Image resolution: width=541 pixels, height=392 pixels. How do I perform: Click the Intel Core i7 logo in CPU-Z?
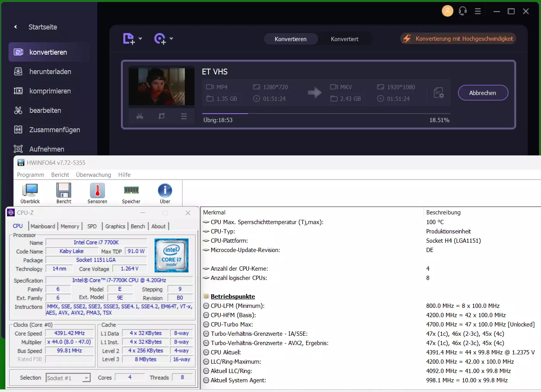[x=171, y=255]
